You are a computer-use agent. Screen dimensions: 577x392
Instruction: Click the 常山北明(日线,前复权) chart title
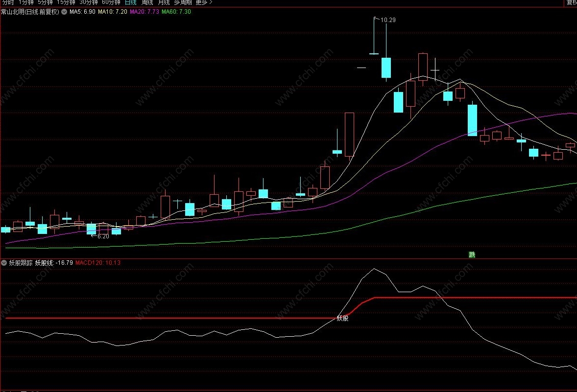(x=30, y=12)
